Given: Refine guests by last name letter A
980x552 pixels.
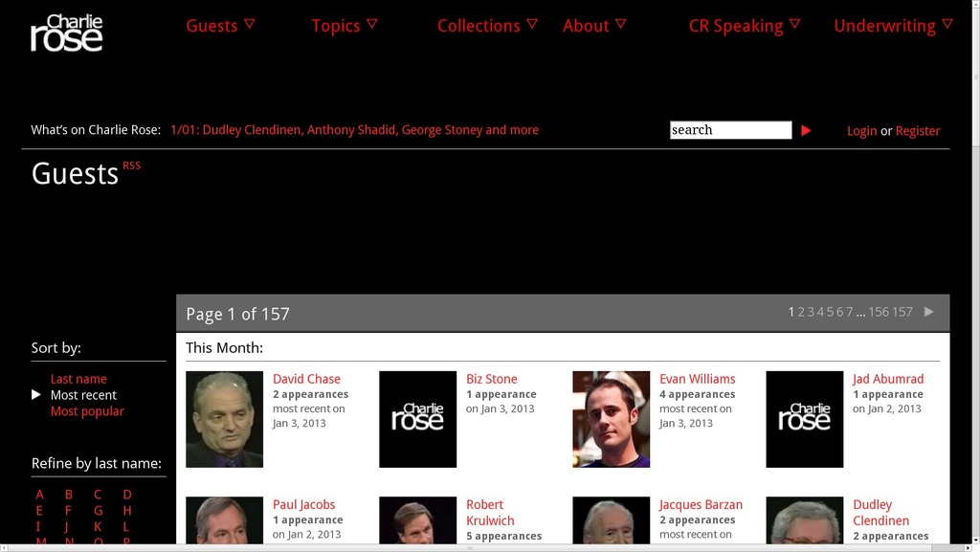Looking at the screenshot, I should (40, 495).
